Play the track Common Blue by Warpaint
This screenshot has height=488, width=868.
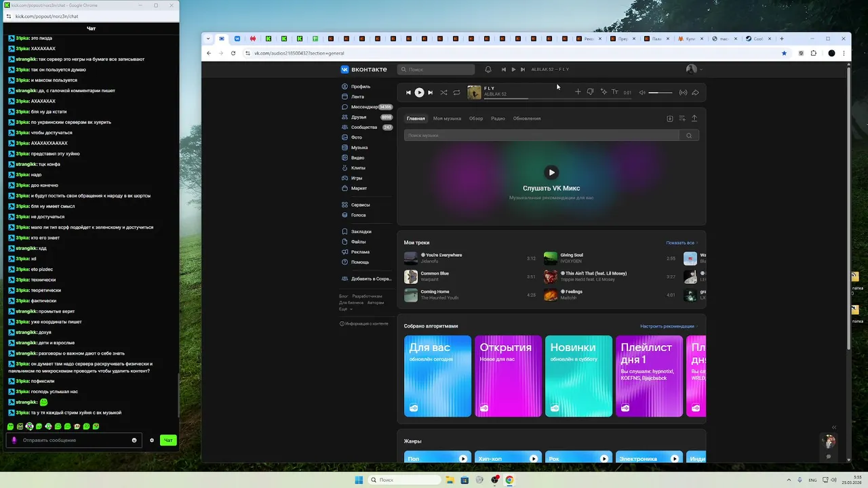(411, 277)
